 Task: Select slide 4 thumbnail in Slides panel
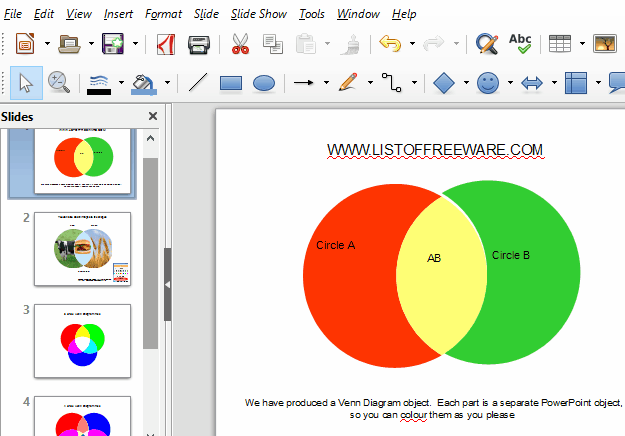(83, 416)
